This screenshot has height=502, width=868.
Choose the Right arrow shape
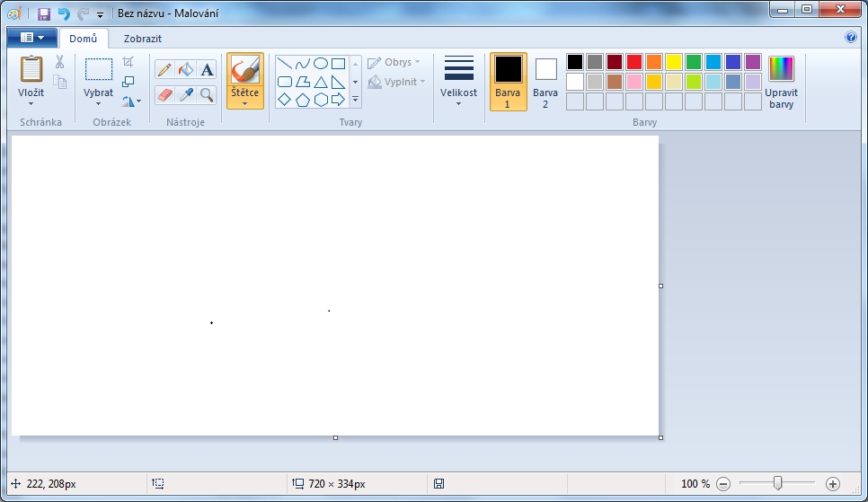338,100
